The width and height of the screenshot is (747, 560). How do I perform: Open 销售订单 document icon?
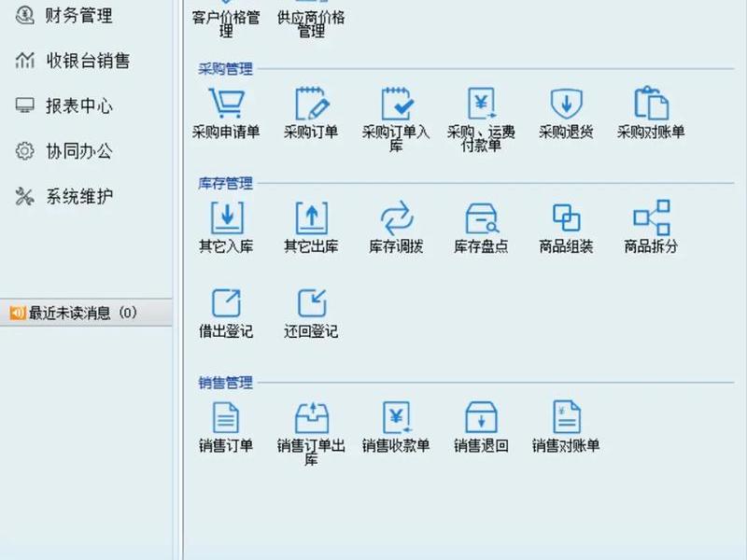click(226, 417)
